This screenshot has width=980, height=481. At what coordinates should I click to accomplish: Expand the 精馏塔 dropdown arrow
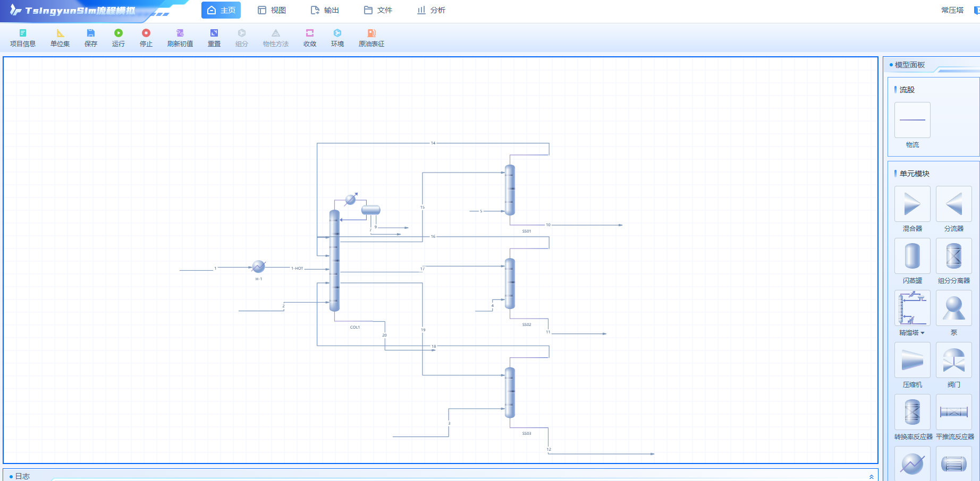pyautogui.click(x=923, y=333)
